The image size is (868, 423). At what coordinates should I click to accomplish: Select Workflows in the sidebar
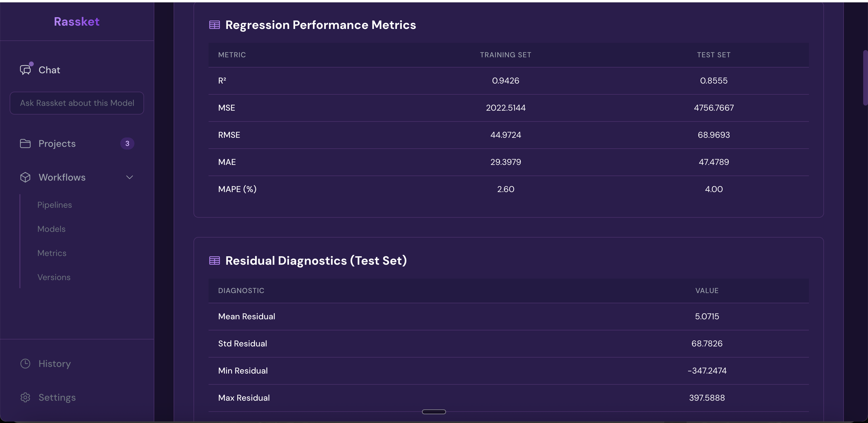62,177
